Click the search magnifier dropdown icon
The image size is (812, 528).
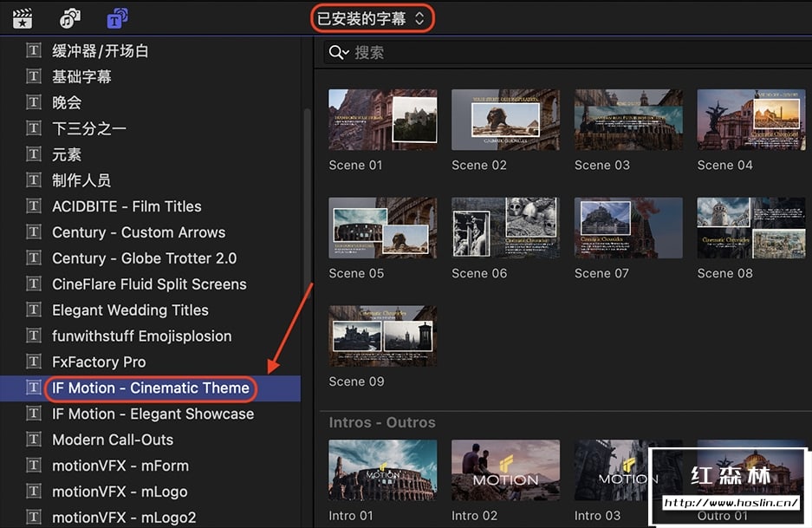pos(339,52)
